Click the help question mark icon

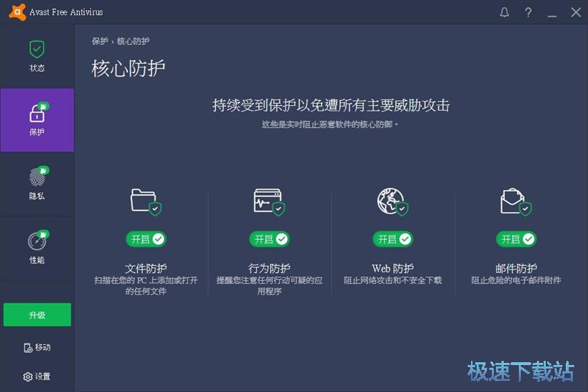coord(528,12)
